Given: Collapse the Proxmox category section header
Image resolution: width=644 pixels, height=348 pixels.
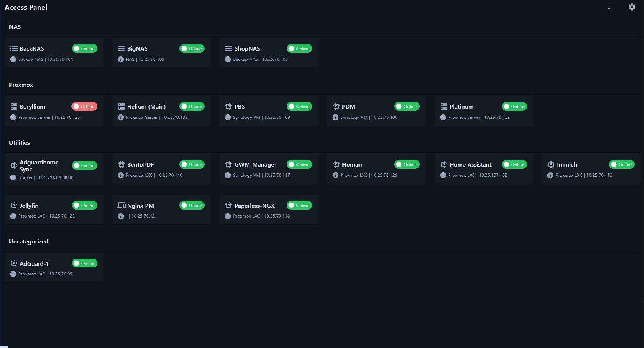Looking at the screenshot, I should (x=21, y=85).
